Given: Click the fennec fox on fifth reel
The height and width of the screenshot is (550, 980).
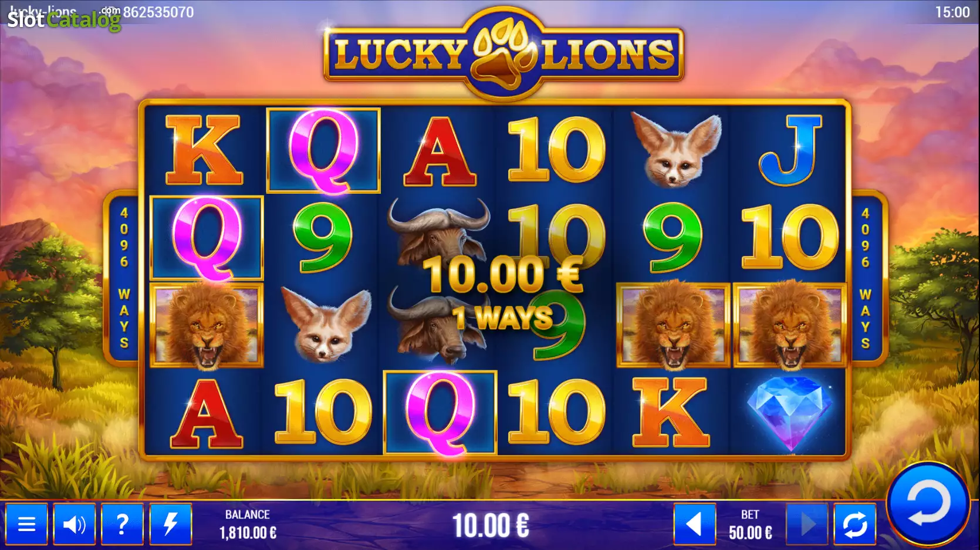Looking at the screenshot, I should pos(676,150).
